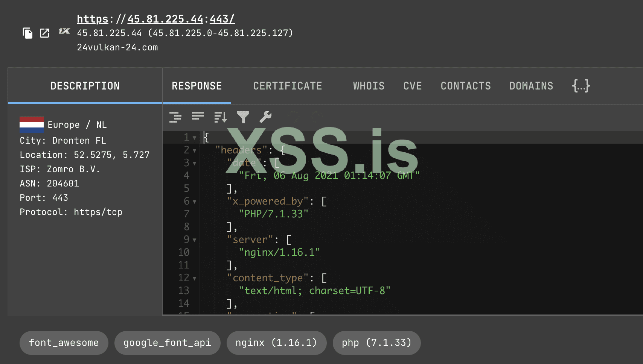
Task: Format JSON with the indent icon
Action: (175, 117)
